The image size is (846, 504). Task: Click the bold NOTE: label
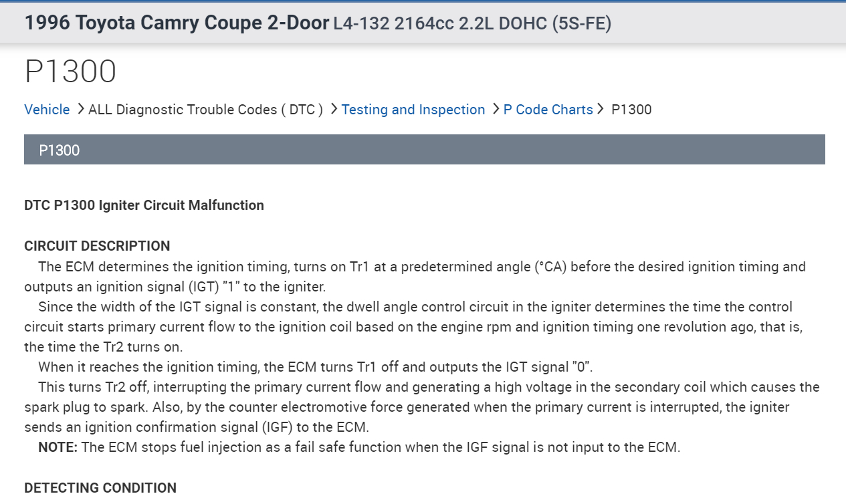58,447
